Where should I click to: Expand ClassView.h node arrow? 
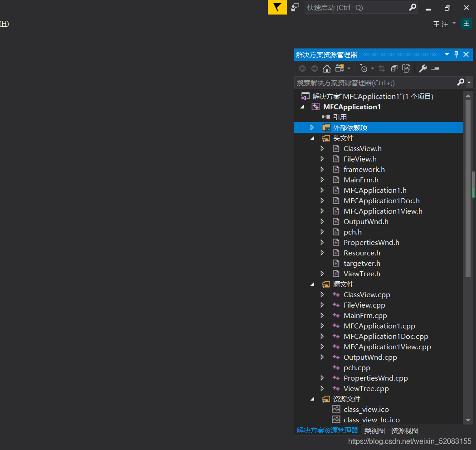pos(322,149)
